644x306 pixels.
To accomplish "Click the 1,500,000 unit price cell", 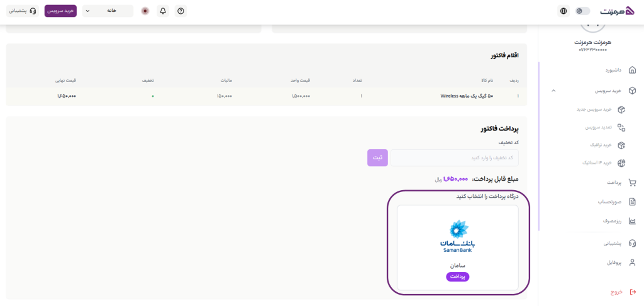I will click(301, 96).
